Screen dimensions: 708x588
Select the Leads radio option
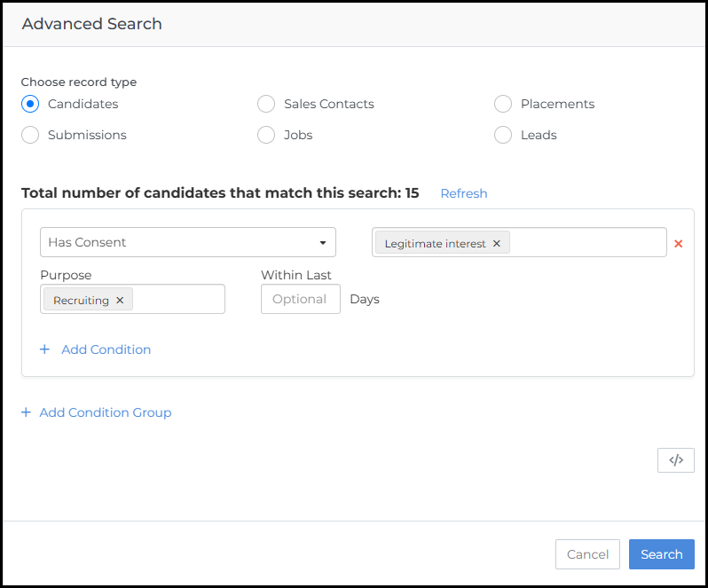[503, 135]
